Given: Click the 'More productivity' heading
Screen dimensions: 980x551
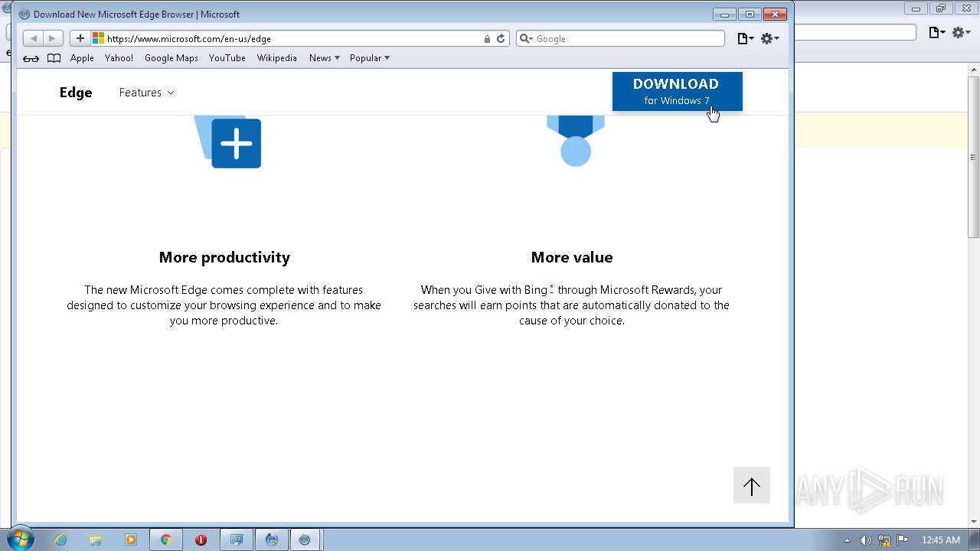Looking at the screenshot, I should [224, 257].
